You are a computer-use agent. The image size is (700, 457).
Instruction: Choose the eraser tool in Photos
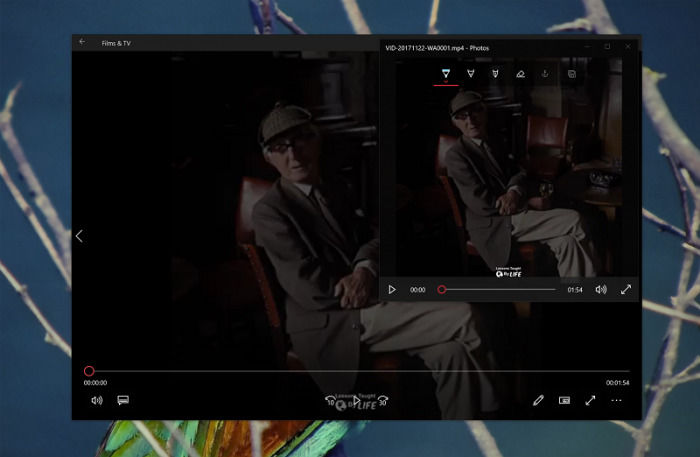tap(520, 74)
